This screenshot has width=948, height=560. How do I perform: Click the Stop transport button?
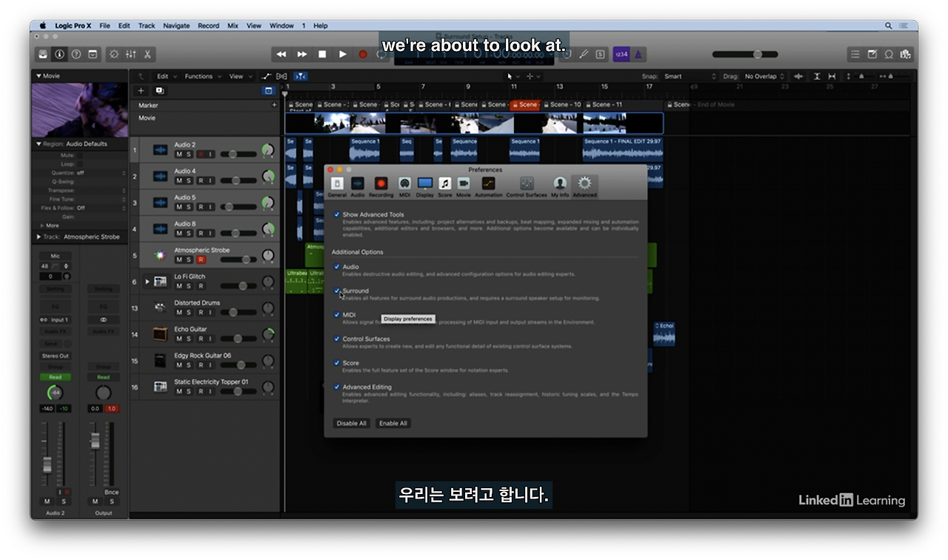tap(322, 54)
